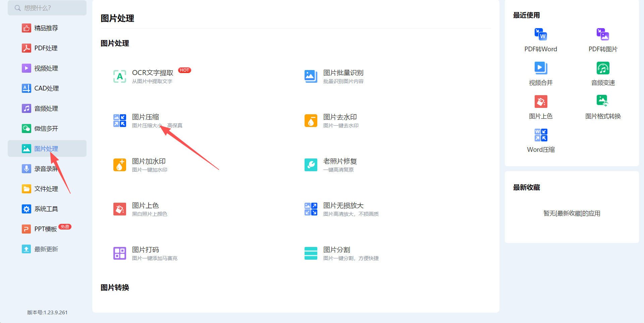Click the 精品推荐 thumbs-up icon

[26, 28]
